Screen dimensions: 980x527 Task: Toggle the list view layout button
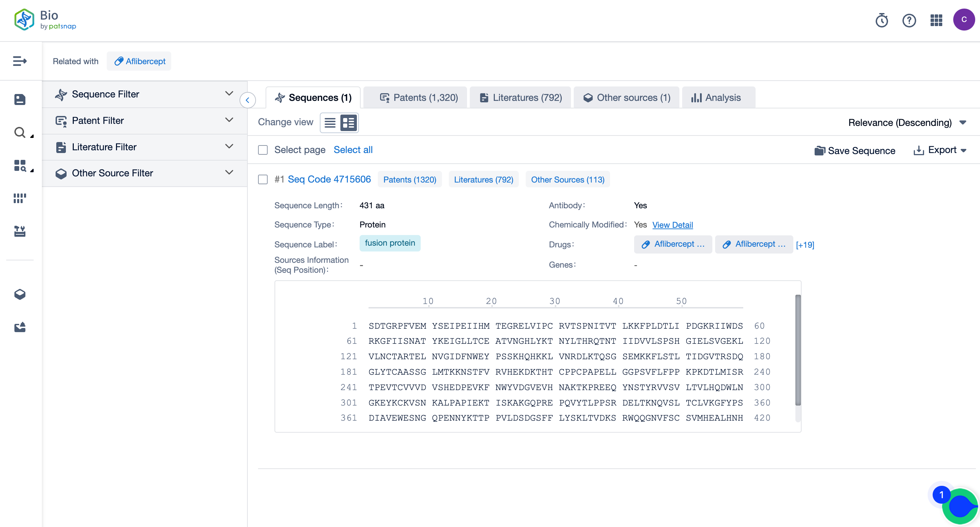click(x=330, y=123)
